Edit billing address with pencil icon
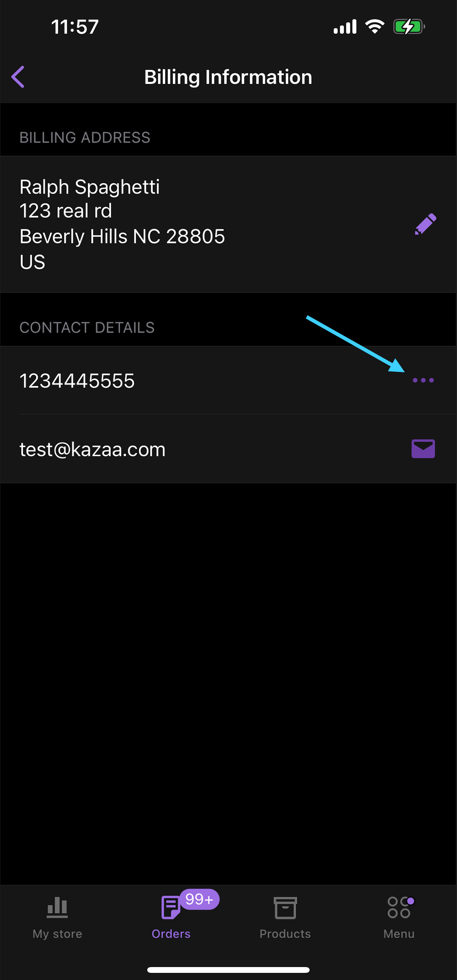The width and height of the screenshot is (457, 980). pyautogui.click(x=425, y=224)
